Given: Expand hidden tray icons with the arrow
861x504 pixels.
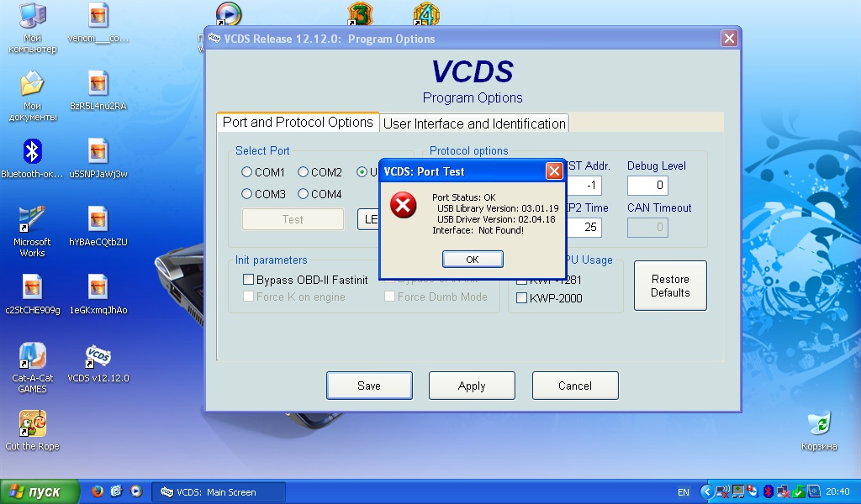Looking at the screenshot, I should pyautogui.click(x=707, y=491).
